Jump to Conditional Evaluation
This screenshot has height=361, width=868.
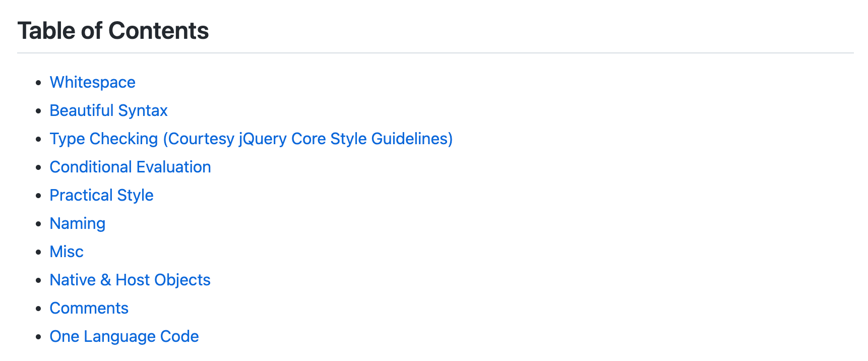[130, 167]
